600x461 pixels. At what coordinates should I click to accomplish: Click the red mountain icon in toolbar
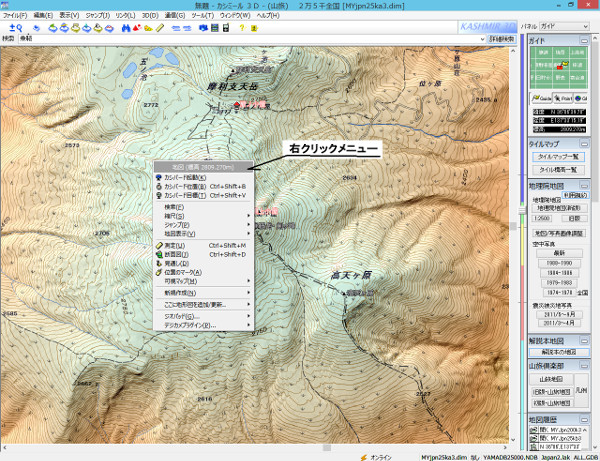click(x=138, y=28)
